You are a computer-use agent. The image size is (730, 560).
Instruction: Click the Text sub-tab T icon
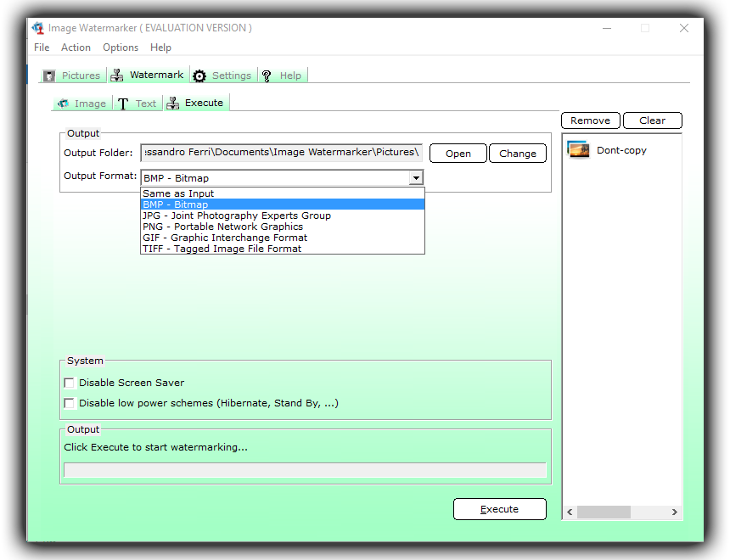point(123,104)
